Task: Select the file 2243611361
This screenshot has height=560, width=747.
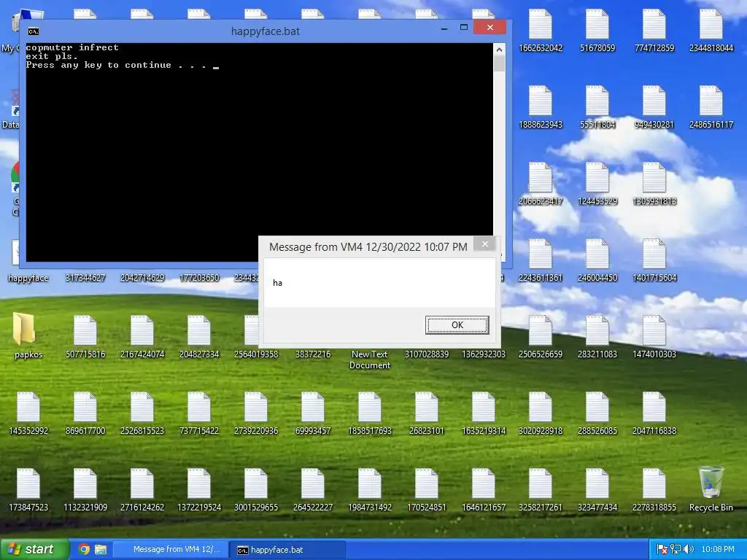Action: click(541, 260)
